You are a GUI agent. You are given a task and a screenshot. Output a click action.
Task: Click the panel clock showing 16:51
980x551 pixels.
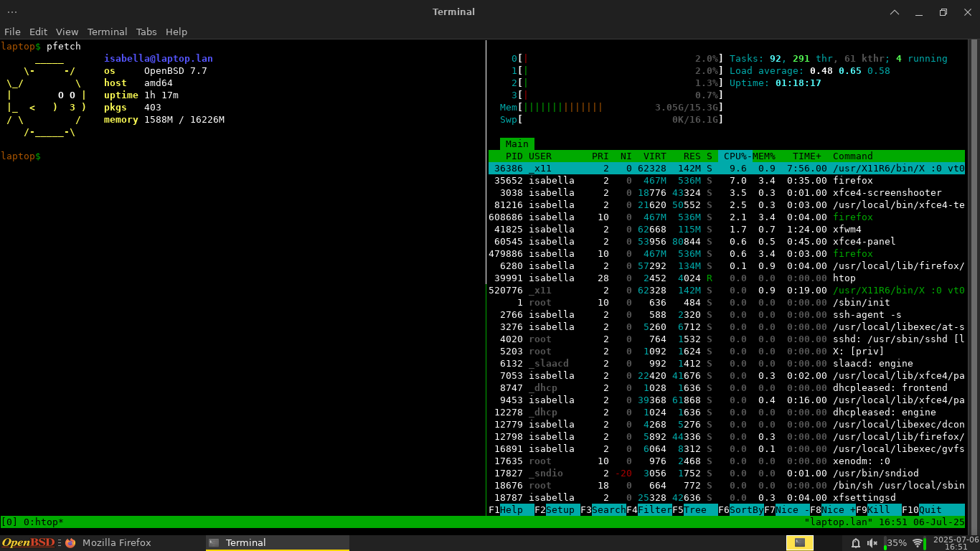click(956, 543)
